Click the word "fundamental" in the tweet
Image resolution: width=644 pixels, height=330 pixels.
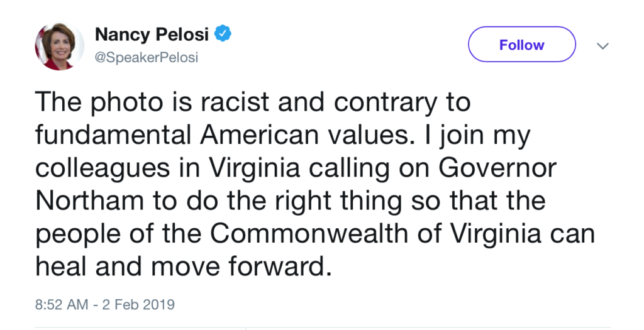pos(113,135)
